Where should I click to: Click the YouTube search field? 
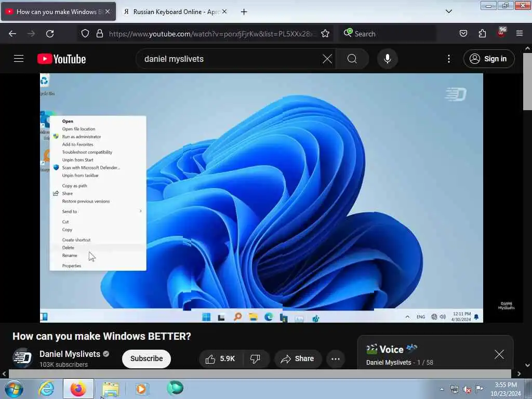pyautogui.click(x=231, y=59)
